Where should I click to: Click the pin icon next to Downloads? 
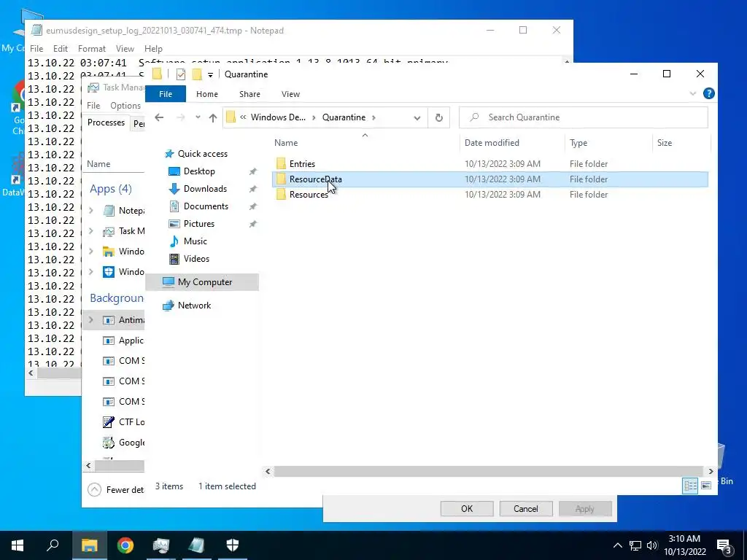pyautogui.click(x=253, y=189)
